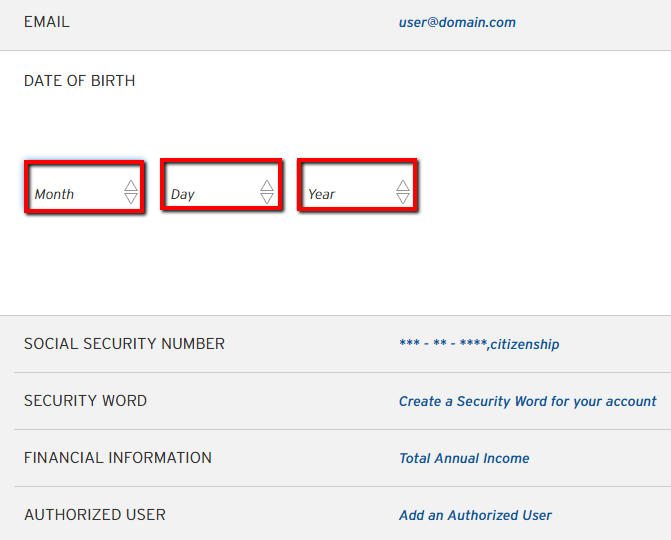This screenshot has height=540, width=671.
Task: Click Add an Authorized User
Action: click(x=475, y=515)
